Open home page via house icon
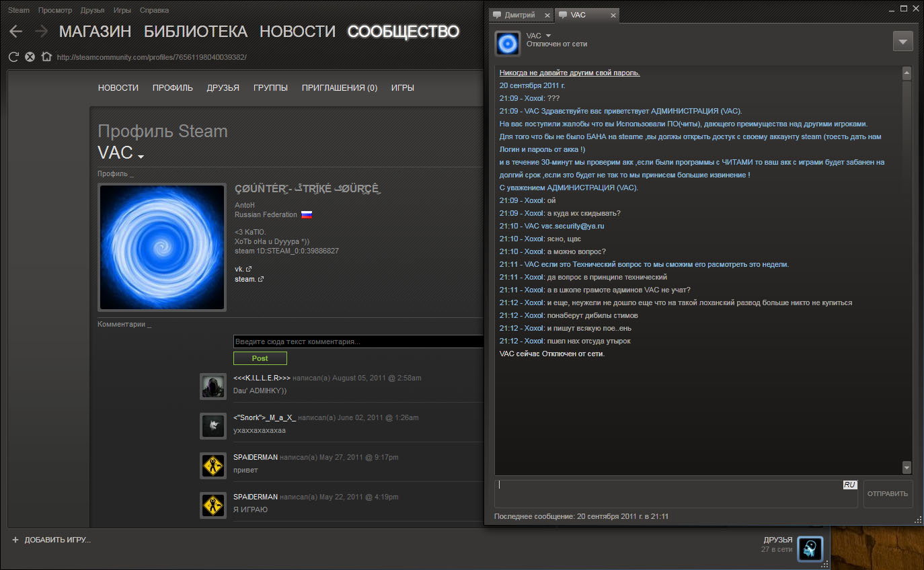Image resolution: width=924 pixels, height=570 pixels. click(x=46, y=57)
